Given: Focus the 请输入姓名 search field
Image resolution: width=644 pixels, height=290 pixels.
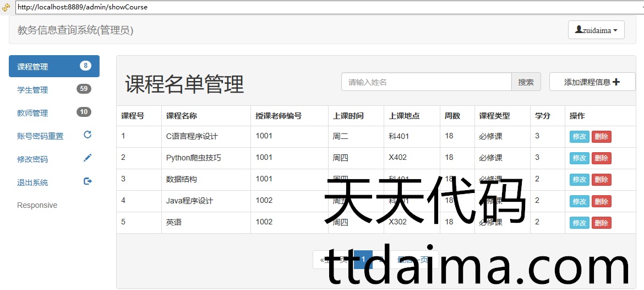Looking at the screenshot, I should (x=427, y=82).
